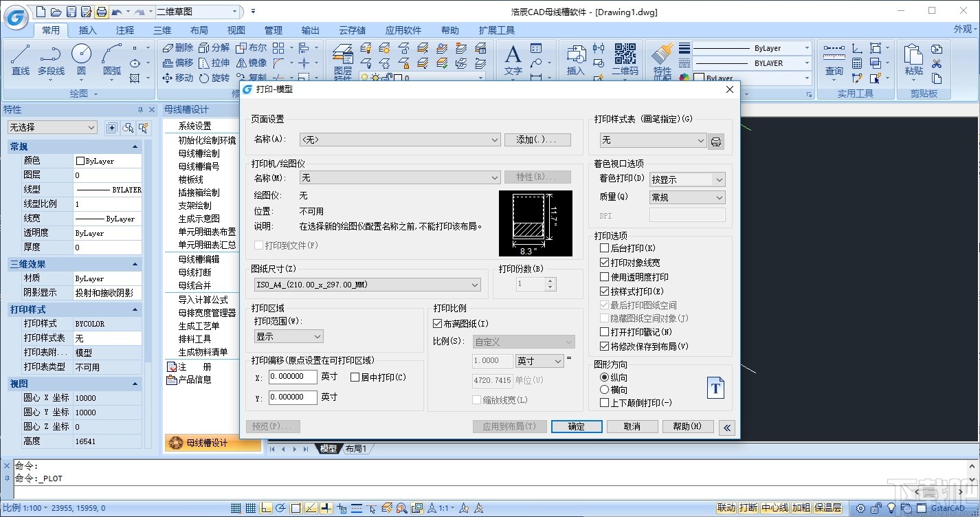Open the scale unit (英寸) dropdown

539,361
